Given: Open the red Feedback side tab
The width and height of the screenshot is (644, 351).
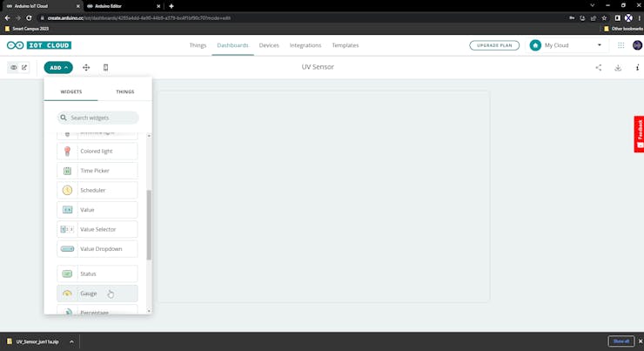Looking at the screenshot, I should click(639, 134).
